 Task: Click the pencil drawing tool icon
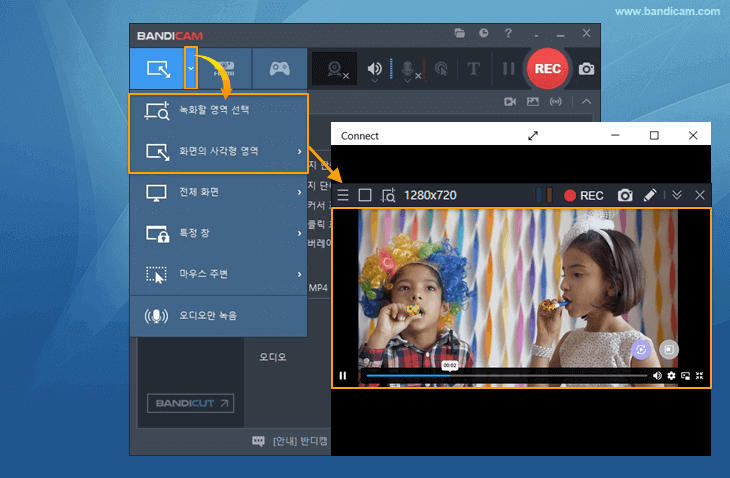coord(650,195)
